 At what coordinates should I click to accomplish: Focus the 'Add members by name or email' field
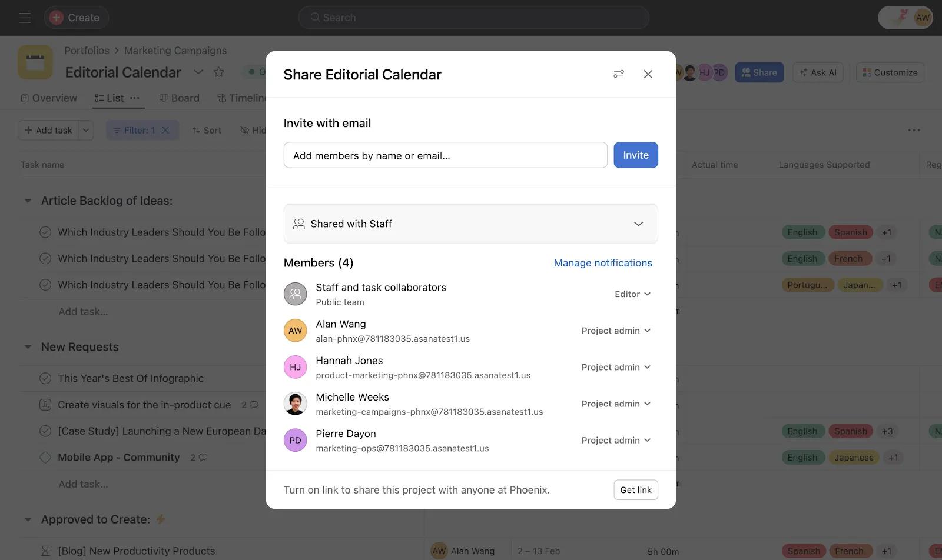(445, 155)
